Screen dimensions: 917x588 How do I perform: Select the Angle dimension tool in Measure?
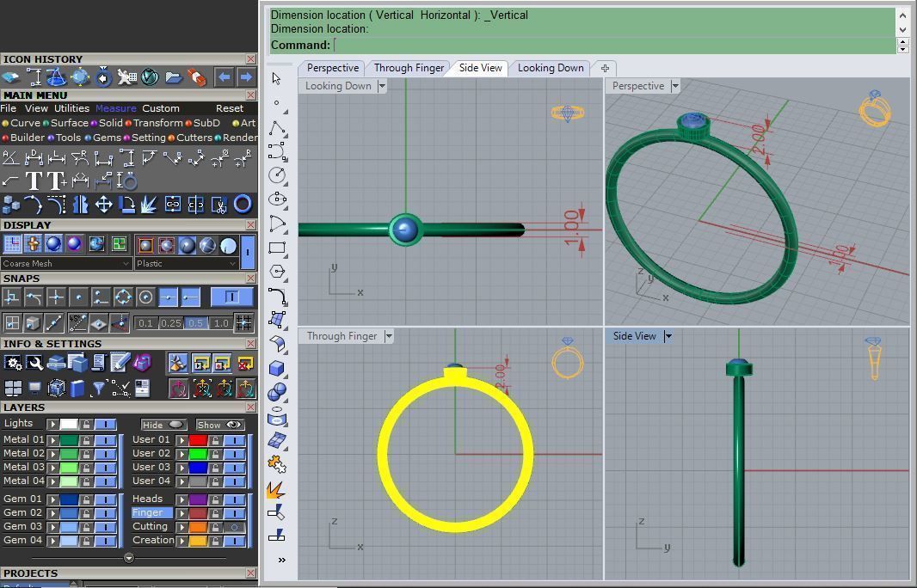point(10,158)
